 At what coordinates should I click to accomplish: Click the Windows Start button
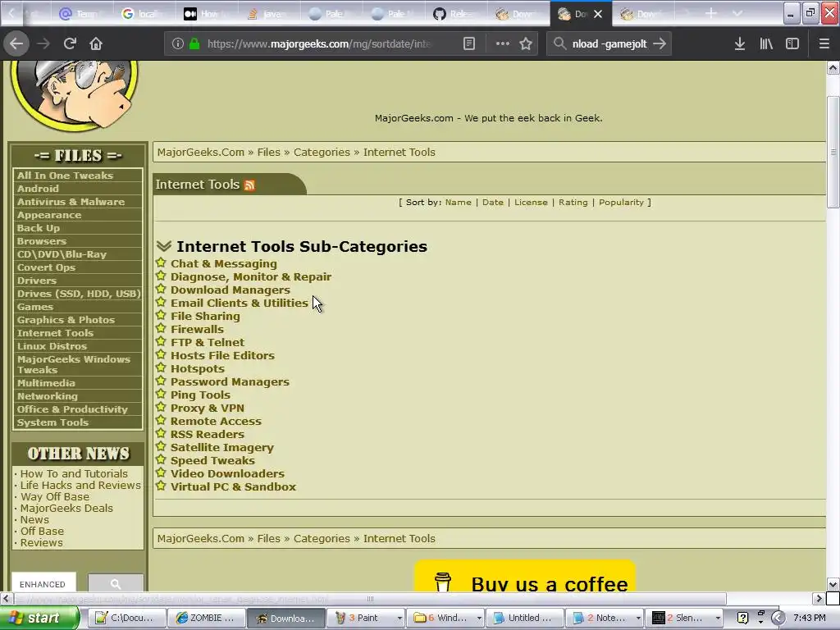39,618
